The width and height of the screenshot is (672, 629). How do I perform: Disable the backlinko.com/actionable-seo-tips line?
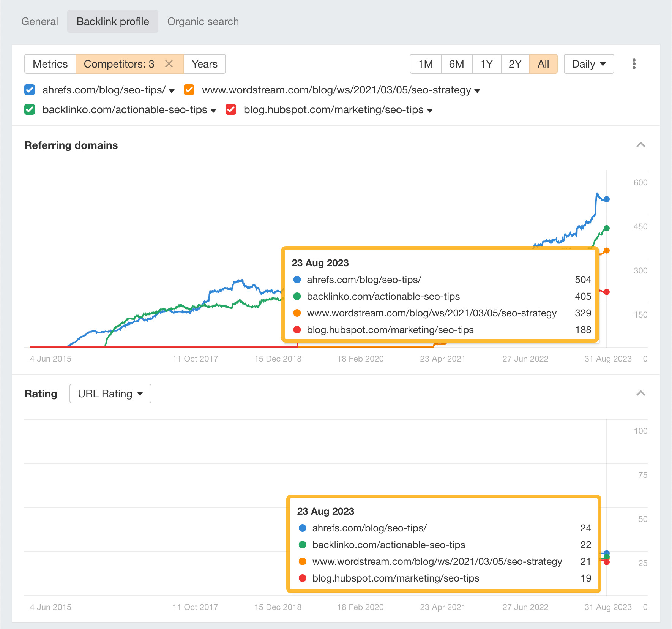pos(29,110)
